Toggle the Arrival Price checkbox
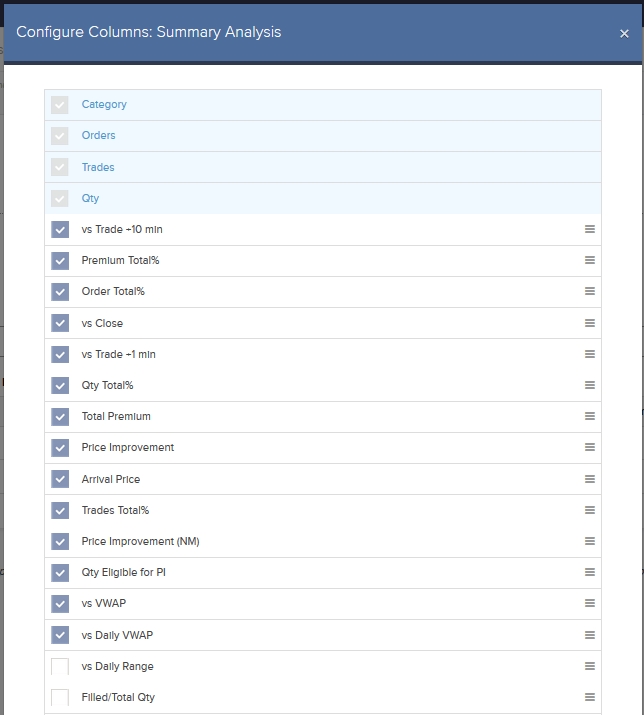The width and height of the screenshot is (644, 715). point(60,479)
